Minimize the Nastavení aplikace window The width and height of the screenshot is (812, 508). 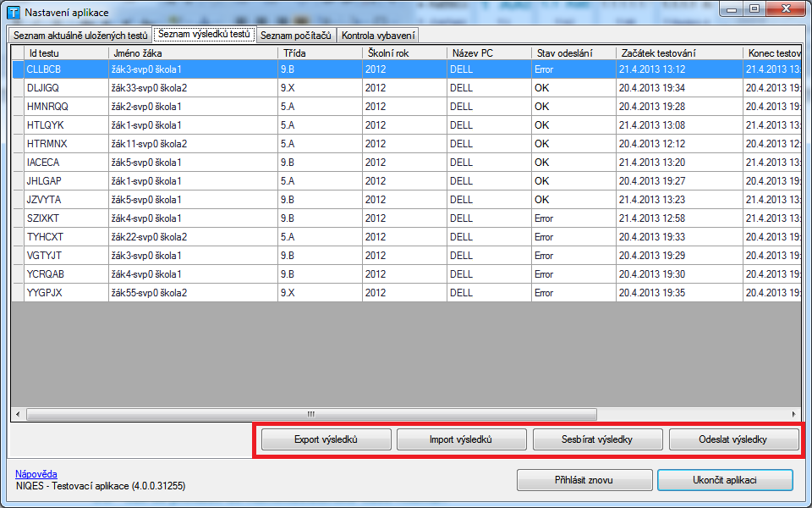[731, 8]
